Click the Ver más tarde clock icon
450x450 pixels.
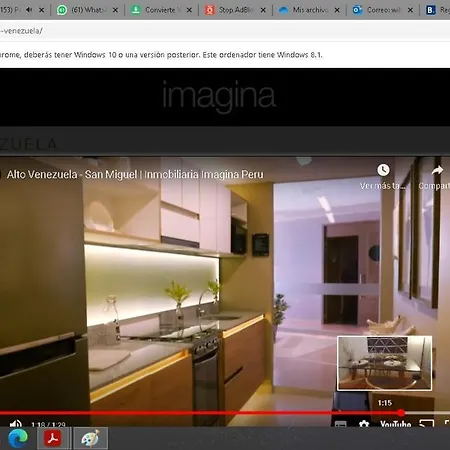coord(383,170)
